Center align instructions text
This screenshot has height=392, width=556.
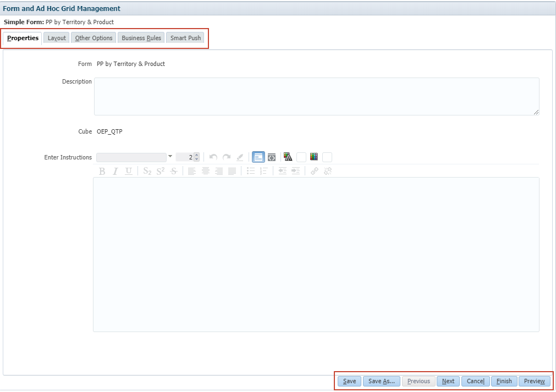pyautogui.click(x=206, y=171)
